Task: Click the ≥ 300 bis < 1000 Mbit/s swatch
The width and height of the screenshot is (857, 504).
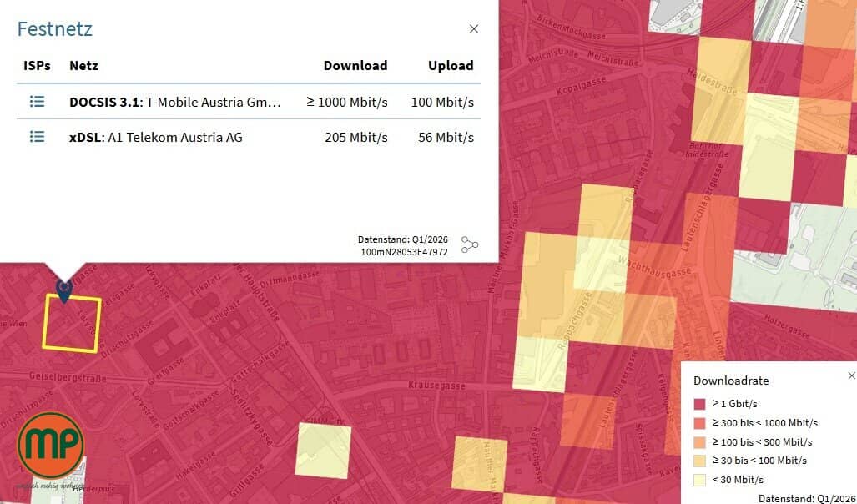Action: pyautogui.click(x=699, y=423)
